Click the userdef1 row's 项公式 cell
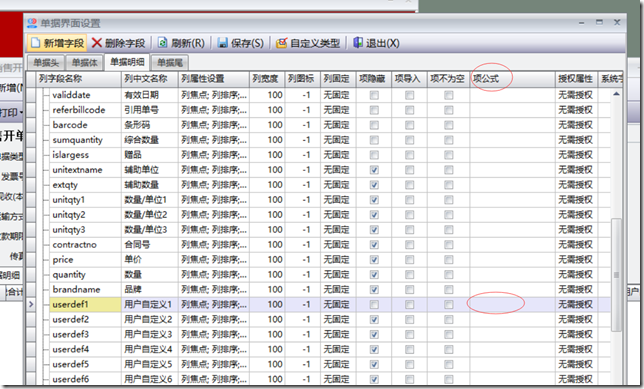 pyautogui.click(x=512, y=304)
